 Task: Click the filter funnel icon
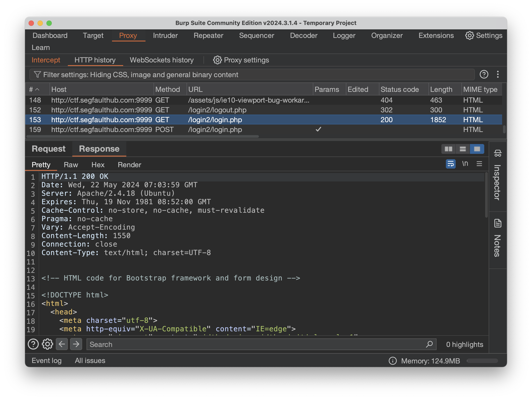(37, 74)
